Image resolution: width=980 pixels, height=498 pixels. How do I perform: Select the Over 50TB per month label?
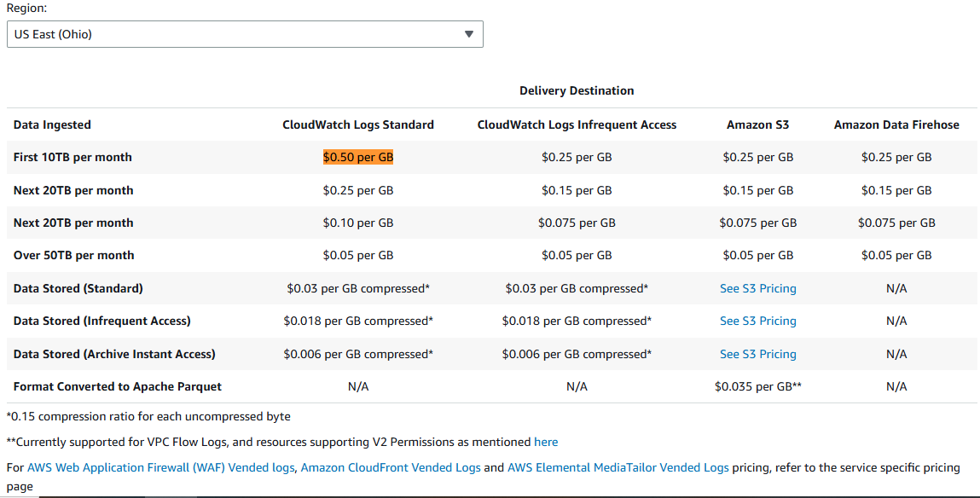pyautogui.click(x=73, y=255)
